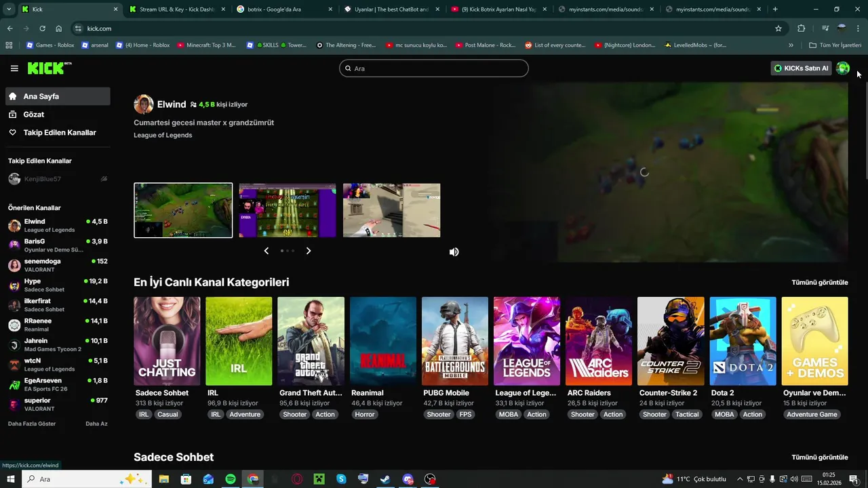
Task: Select the first featured stream thumbnail
Action: click(183, 210)
